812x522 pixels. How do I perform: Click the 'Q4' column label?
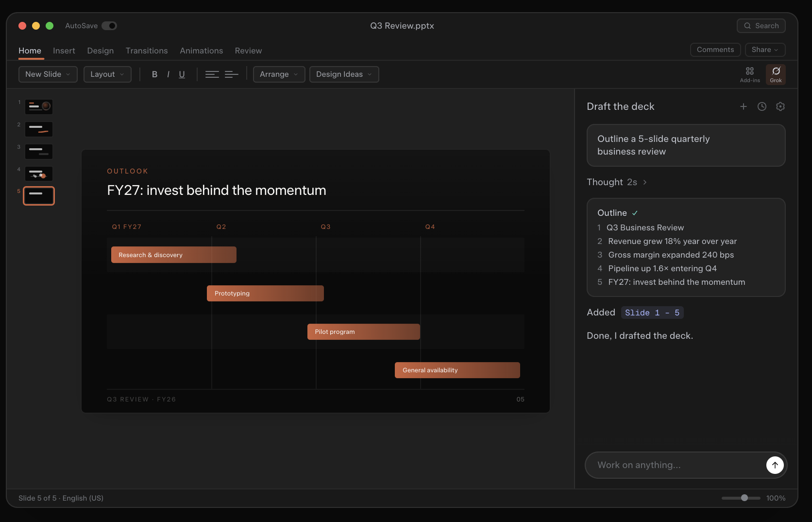[x=430, y=227]
